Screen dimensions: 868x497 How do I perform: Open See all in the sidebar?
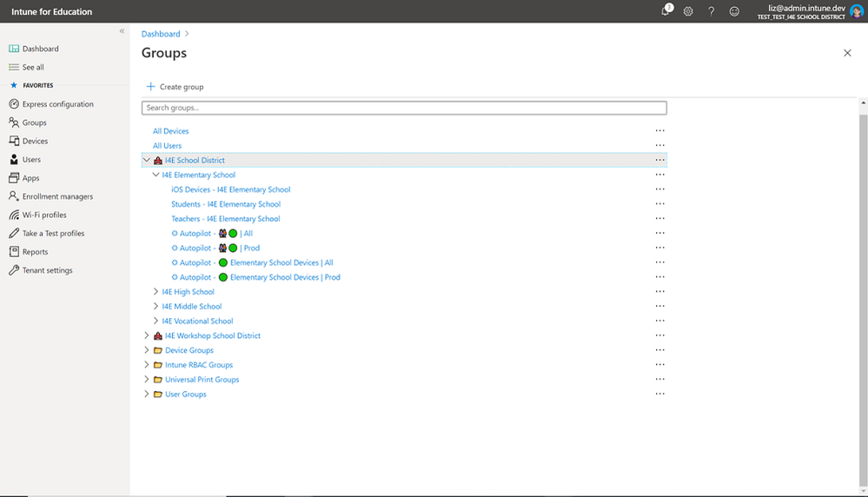coord(33,67)
